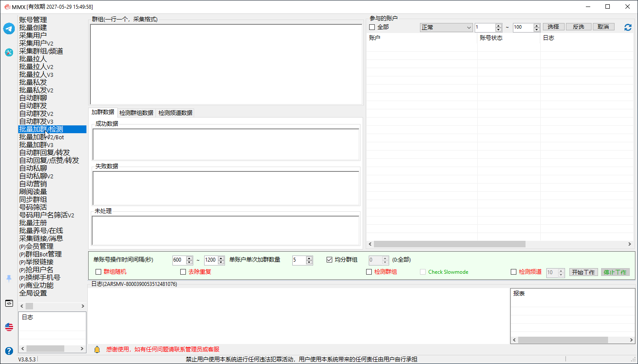
Task: Check the 全部 accounts checkbox
Action: [372, 27]
